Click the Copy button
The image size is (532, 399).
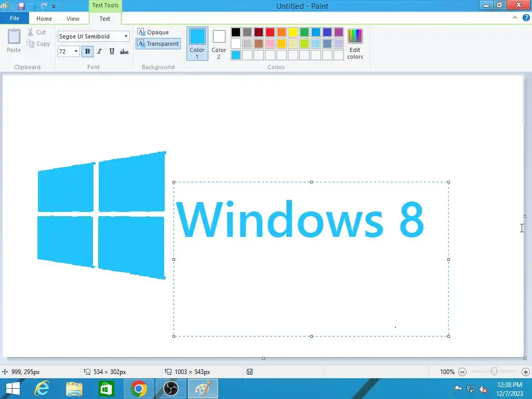38,44
